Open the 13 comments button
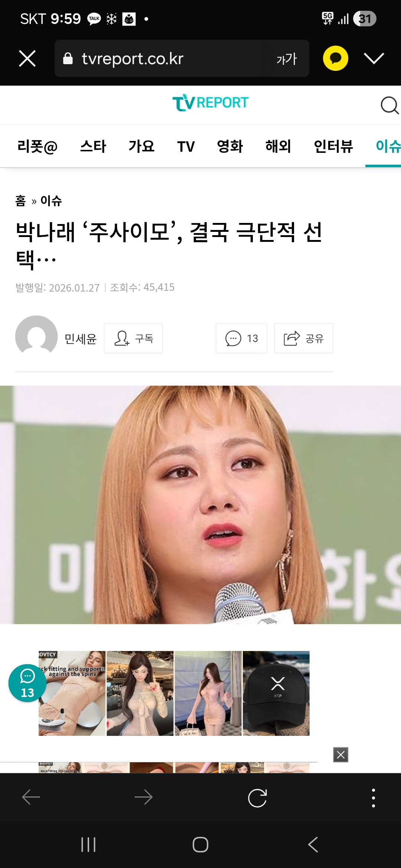401x868 pixels. coord(241,338)
